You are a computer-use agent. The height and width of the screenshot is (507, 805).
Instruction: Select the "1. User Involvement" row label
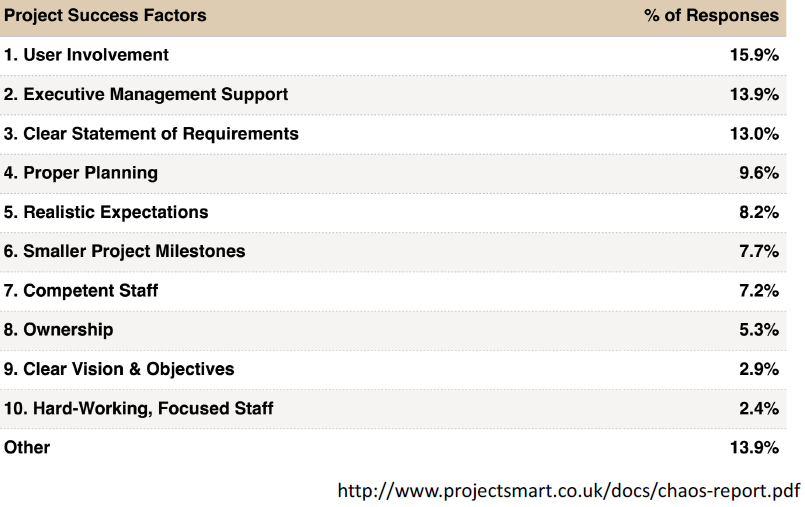pos(86,55)
